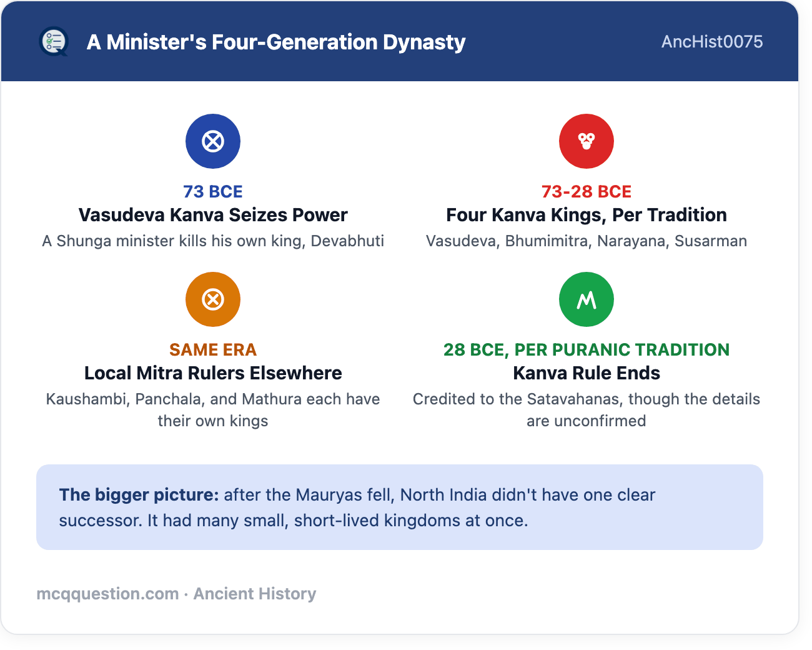Click the red monkey-face icon above 73-28 BCE
This screenshot has width=812, height=650.
point(587,141)
